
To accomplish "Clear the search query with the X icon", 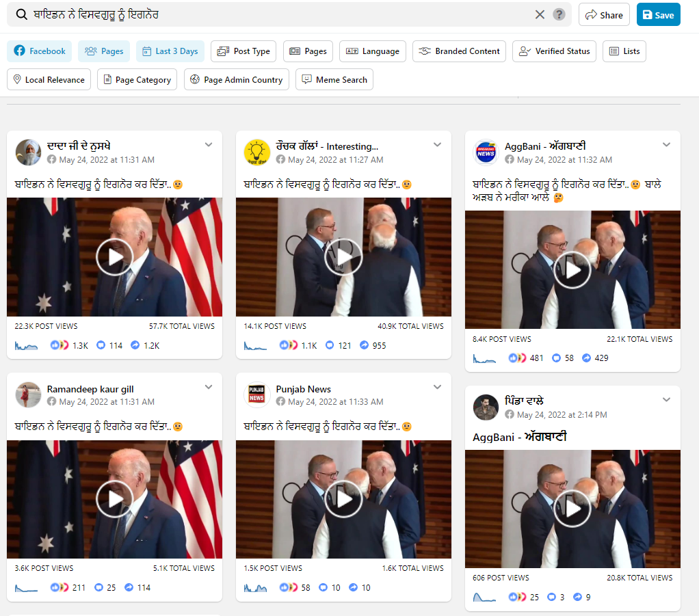I will pos(540,14).
